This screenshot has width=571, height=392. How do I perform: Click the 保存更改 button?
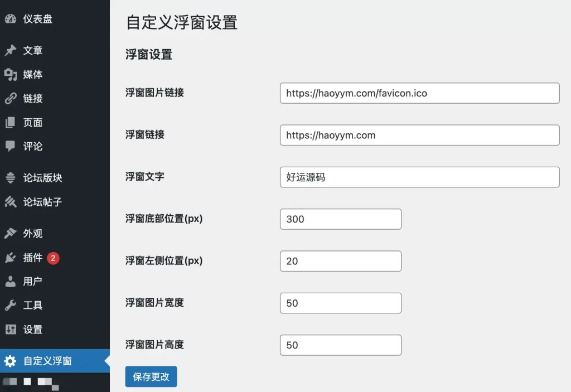tap(151, 377)
